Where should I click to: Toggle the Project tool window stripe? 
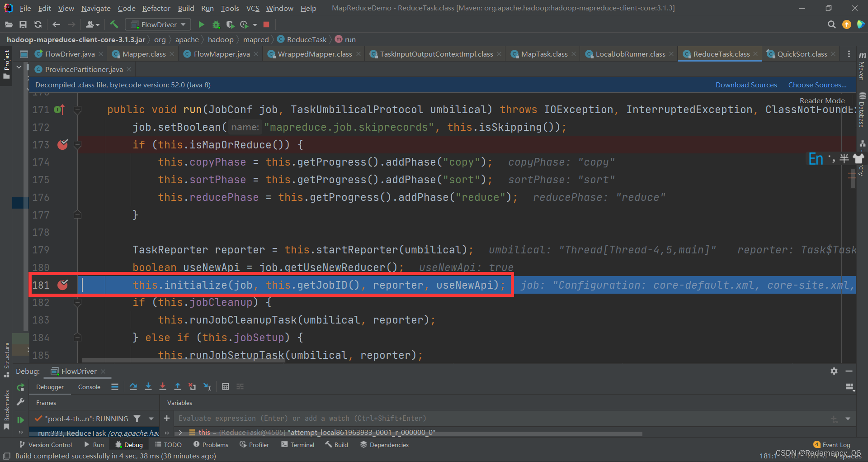[x=6, y=64]
